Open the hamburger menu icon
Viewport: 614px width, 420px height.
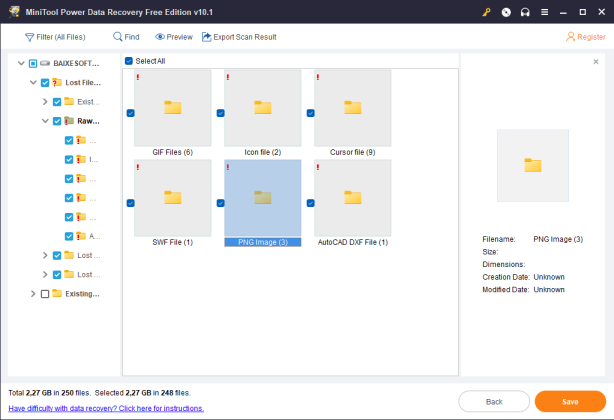[x=544, y=12]
